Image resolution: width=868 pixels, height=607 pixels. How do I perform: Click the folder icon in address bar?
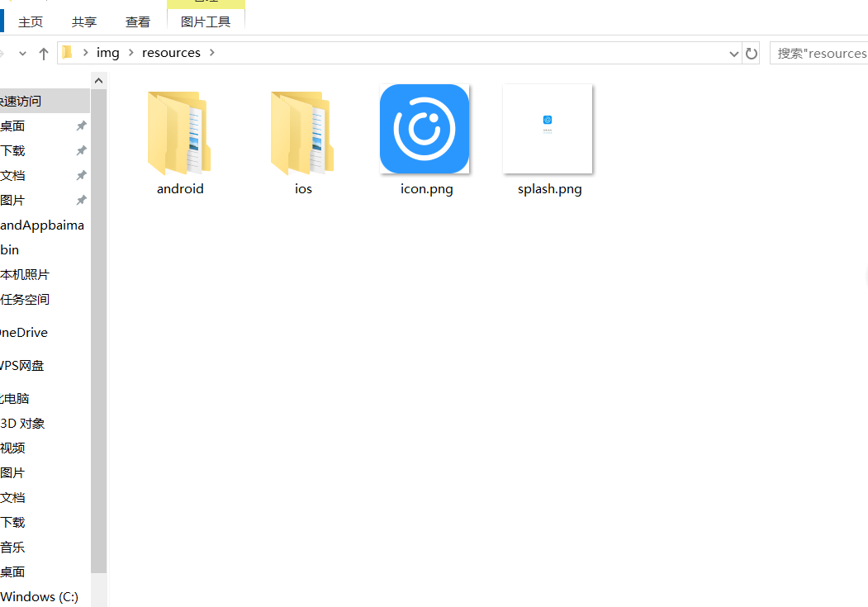tap(68, 53)
